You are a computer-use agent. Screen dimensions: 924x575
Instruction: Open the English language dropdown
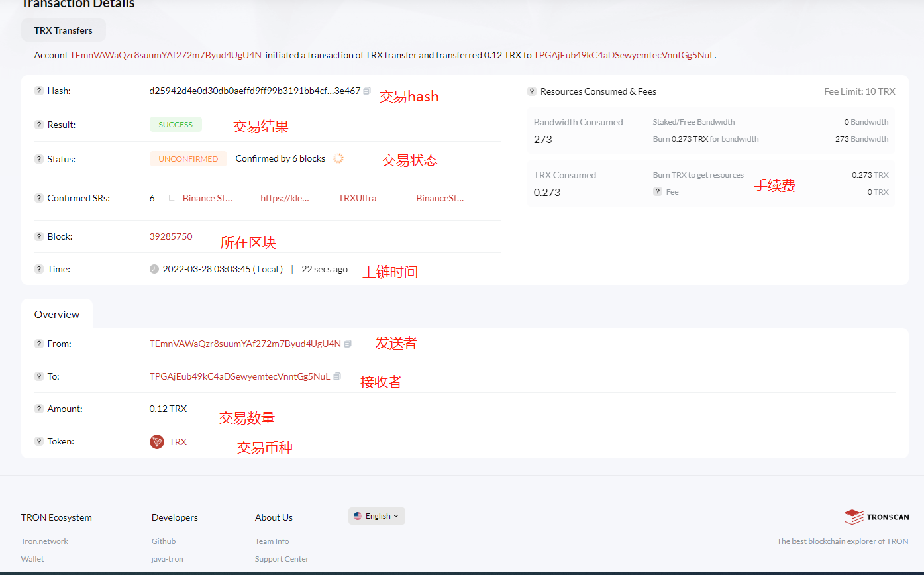pos(377,516)
